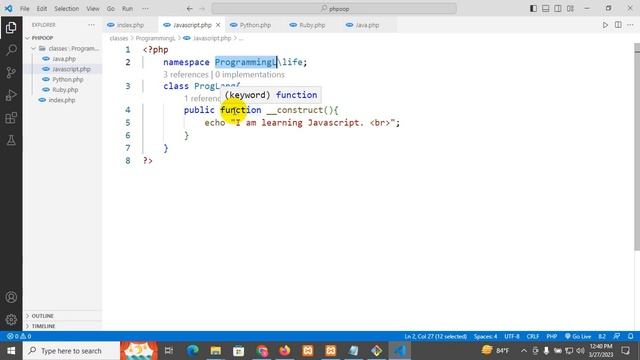Go forward with the right arrow
640x360 pixels.
(x=202, y=8)
